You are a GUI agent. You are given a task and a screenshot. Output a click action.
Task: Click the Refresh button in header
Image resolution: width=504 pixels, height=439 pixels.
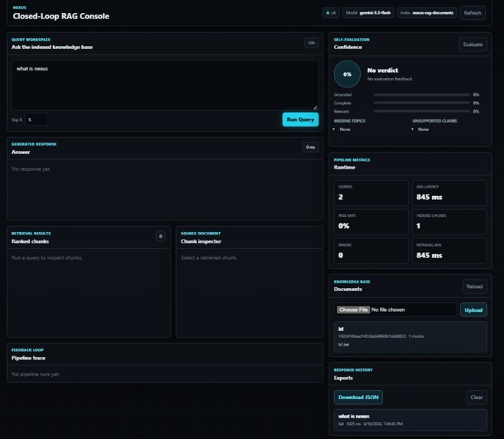[x=472, y=13]
